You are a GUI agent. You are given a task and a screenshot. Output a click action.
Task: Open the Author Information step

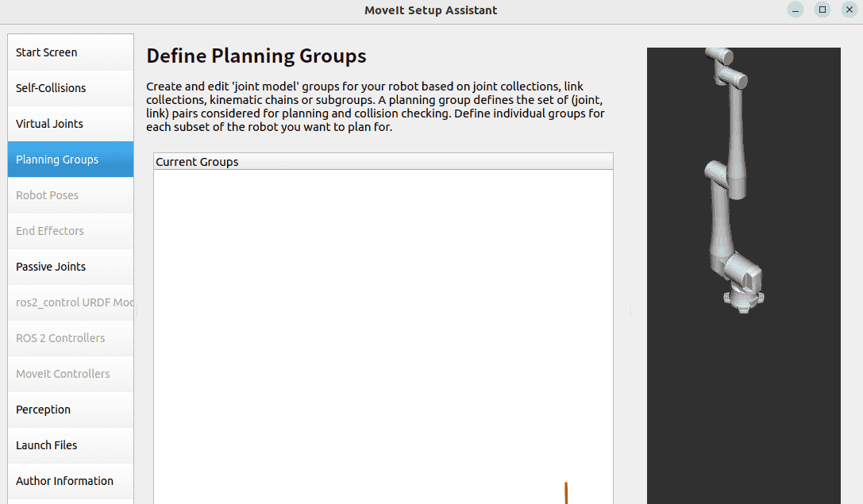point(71,482)
